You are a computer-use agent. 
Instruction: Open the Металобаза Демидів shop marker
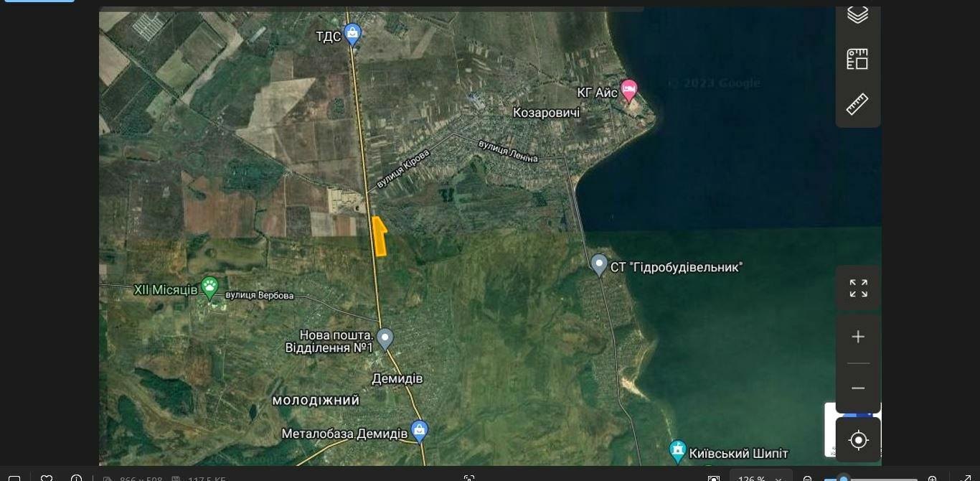420,431
